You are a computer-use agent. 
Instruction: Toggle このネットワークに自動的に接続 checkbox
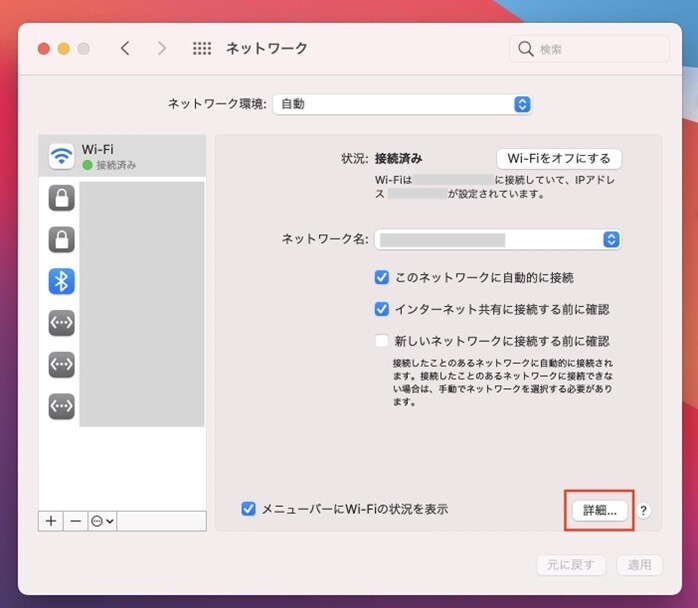pos(381,277)
